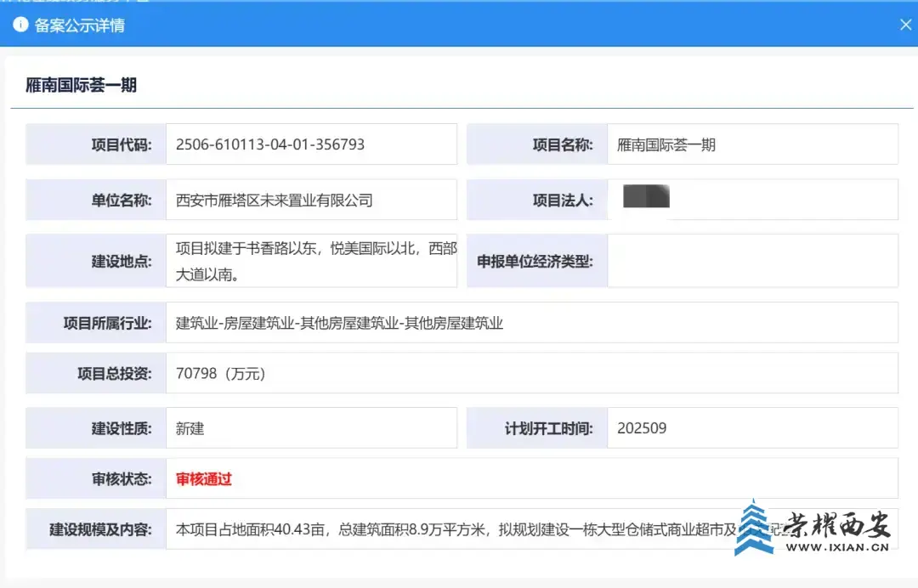Select company name 西安市雁塔区未来置业有限公司
The width and height of the screenshot is (918, 588).
pos(275,201)
